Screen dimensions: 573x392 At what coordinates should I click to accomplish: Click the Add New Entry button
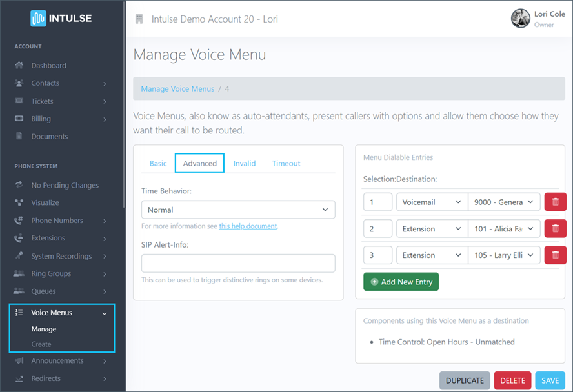click(x=401, y=282)
